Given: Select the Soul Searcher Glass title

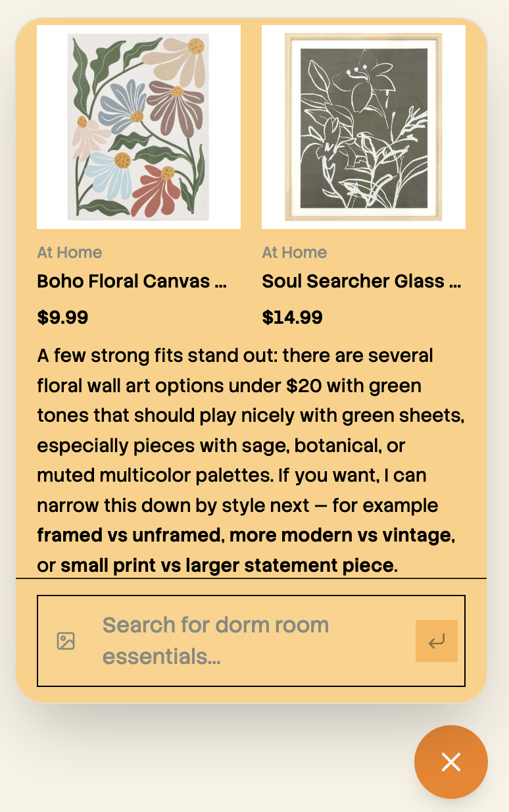Looking at the screenshot, I should (x=362, y=282).
